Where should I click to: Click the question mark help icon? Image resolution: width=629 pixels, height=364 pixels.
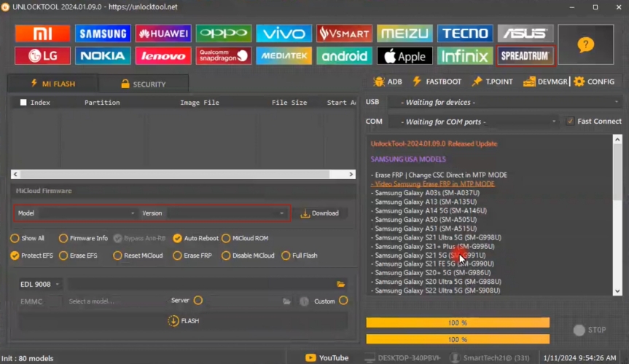(586, 44)
